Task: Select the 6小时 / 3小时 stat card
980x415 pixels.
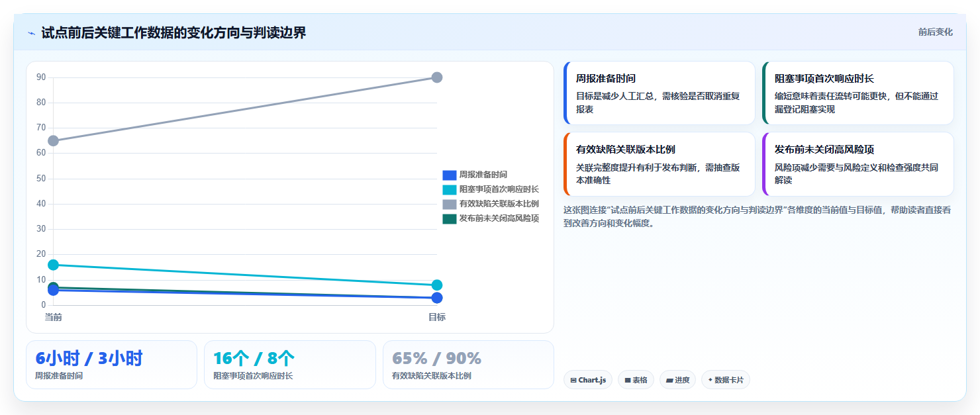Action: 111,365
